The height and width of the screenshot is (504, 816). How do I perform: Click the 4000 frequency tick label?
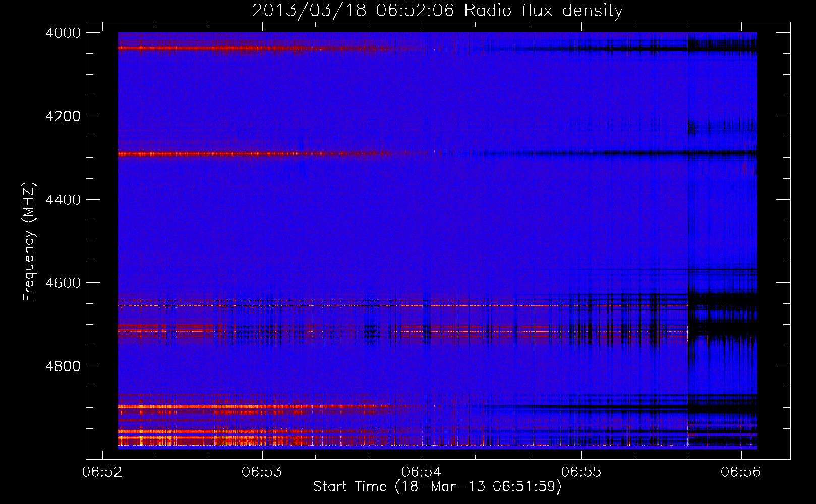coord(63,33)
